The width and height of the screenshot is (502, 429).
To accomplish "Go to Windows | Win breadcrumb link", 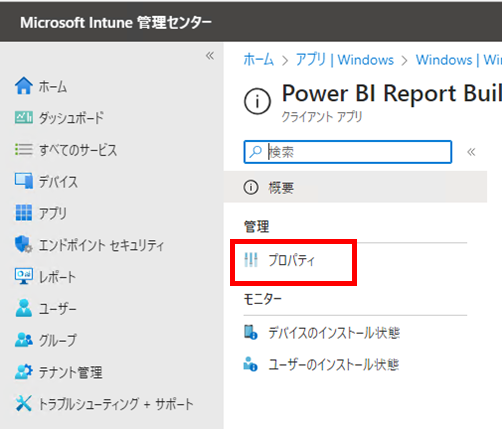I will pyautogui.click(x=459, y=60).
